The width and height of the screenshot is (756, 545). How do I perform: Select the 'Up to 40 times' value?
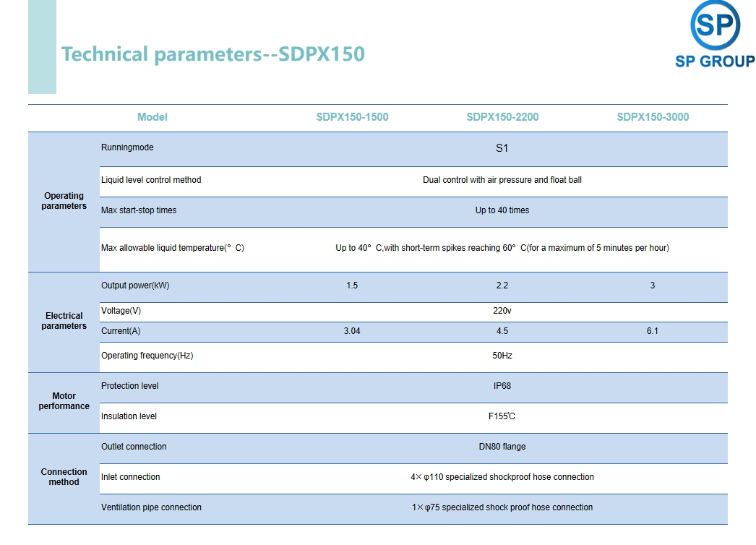(502, 210)
